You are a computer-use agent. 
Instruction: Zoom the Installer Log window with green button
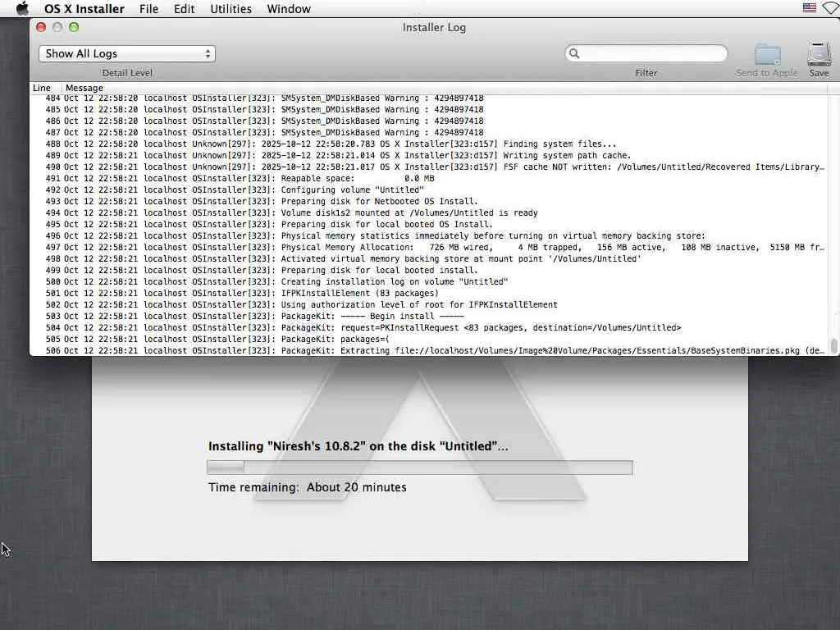click(74, 27)
